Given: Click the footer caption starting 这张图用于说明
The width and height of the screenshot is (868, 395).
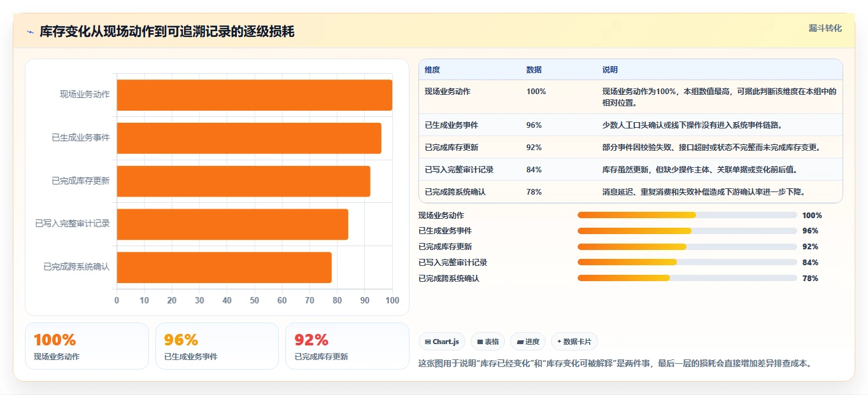Looking at the screenshot, I should (615, 364).
